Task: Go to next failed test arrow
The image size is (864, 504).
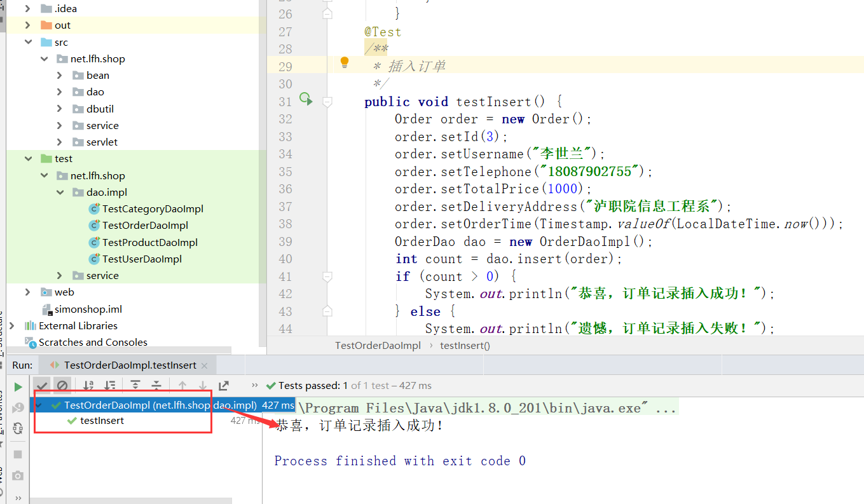Action: [x=203, y=386]
